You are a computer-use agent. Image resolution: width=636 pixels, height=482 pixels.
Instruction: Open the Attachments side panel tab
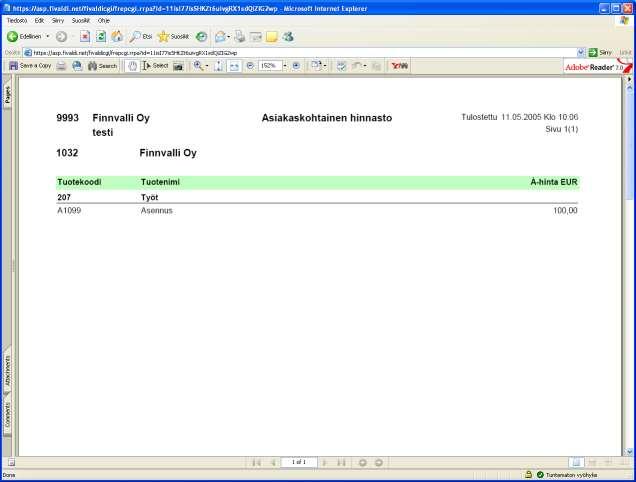[8, 371]
